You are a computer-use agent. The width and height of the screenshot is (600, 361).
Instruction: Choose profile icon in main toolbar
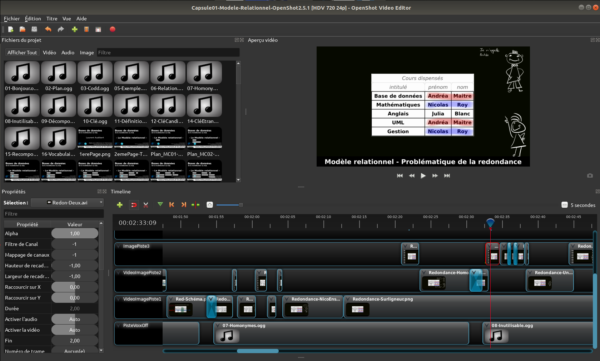(86, 29)
